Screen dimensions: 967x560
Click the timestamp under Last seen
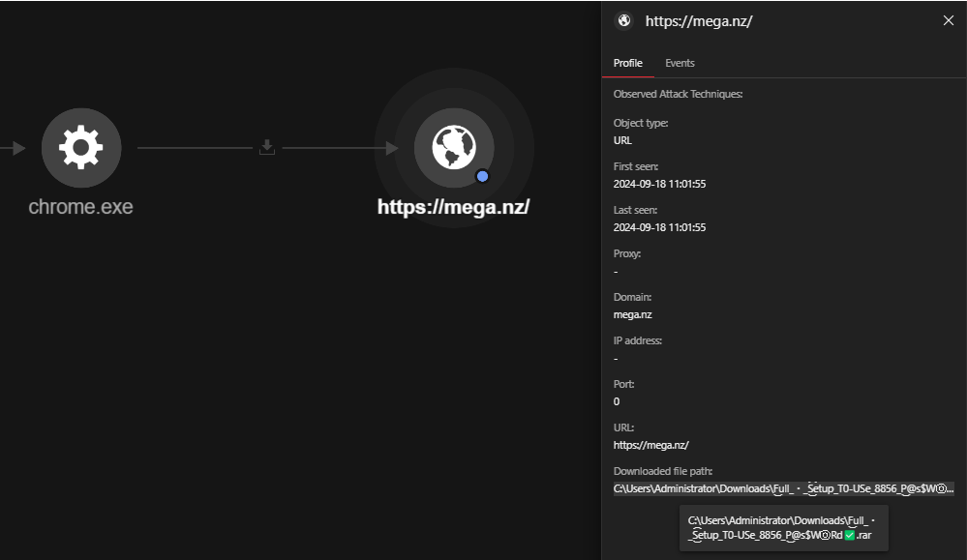click(x=659, y=227)
